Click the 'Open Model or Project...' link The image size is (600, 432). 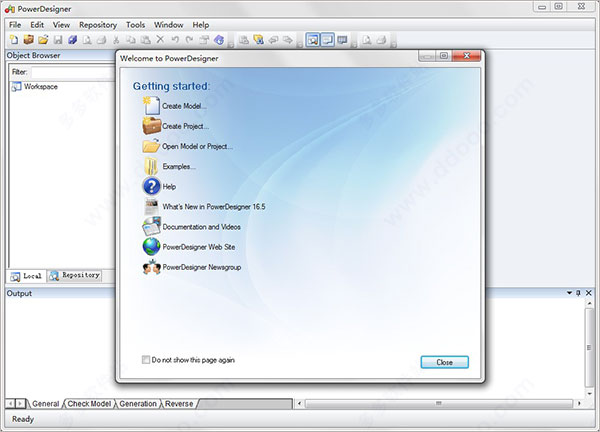197,146
